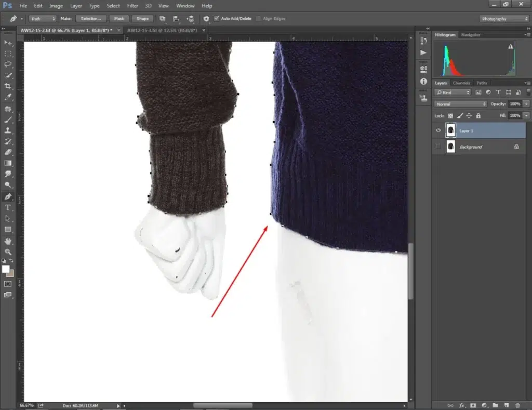Select the Rectangular Marquee tool
The image size is (532, 410).
tap(8, 54)
